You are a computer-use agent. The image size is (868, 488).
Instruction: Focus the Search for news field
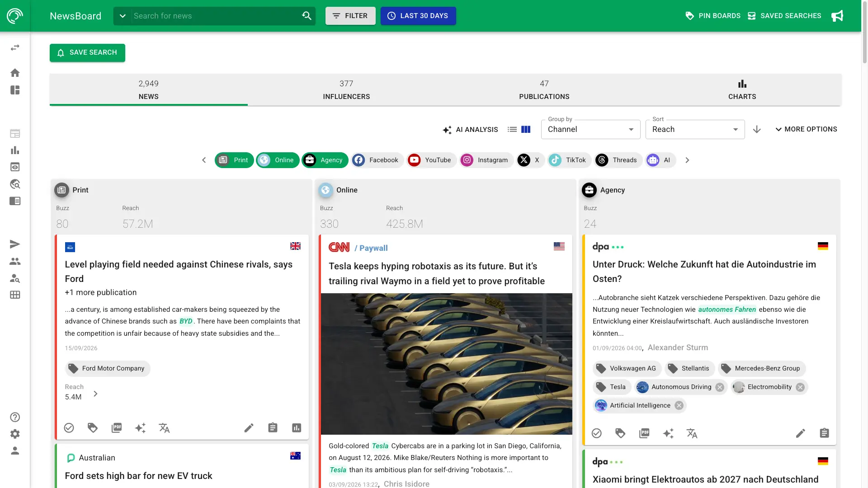click(215, 16)
